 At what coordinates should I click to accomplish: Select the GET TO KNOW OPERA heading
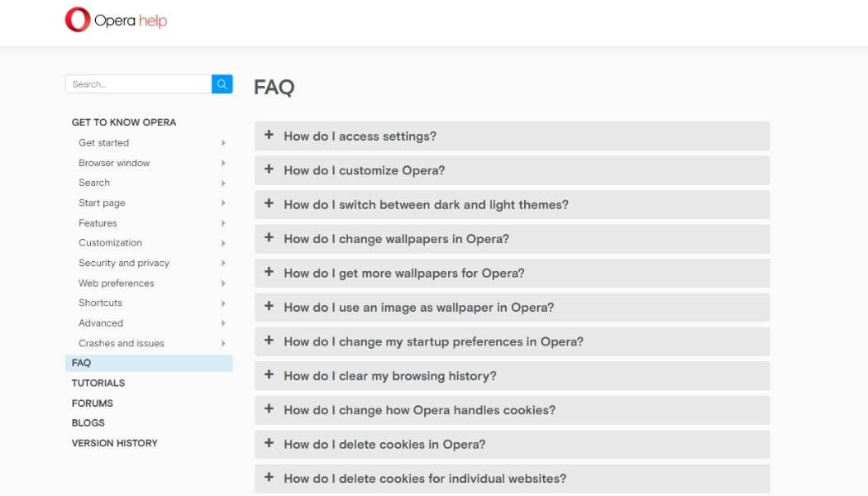click(x=124, y=122)
